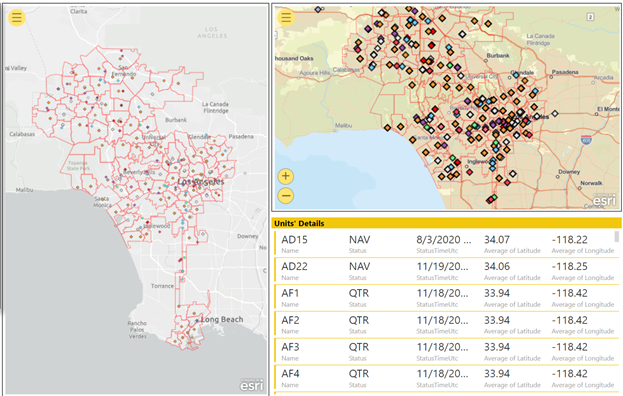
Task: Select the AF2 unit row
Action: pyautogui.click(x=445, y=325)
